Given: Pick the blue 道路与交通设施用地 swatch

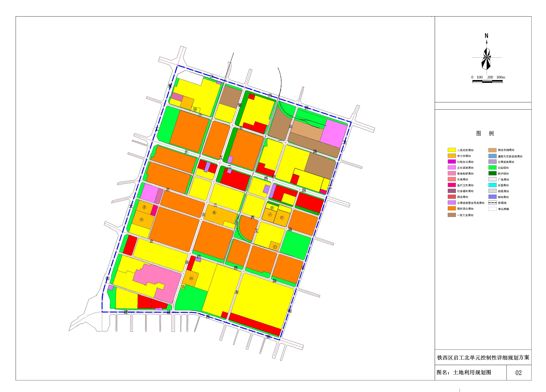Looking at the screenshot, I should point(492,156).
